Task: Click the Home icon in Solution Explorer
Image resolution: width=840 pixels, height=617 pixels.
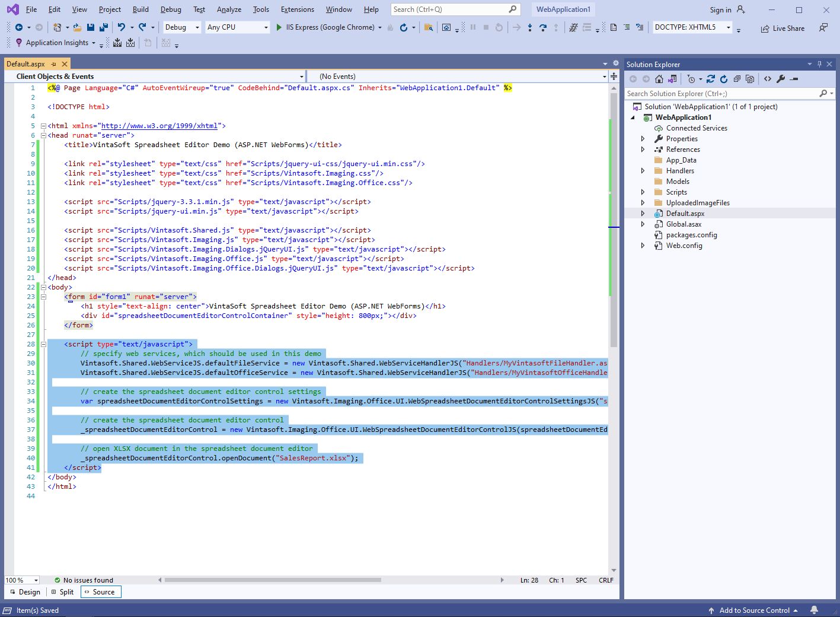Action: (x=659, y=79)
